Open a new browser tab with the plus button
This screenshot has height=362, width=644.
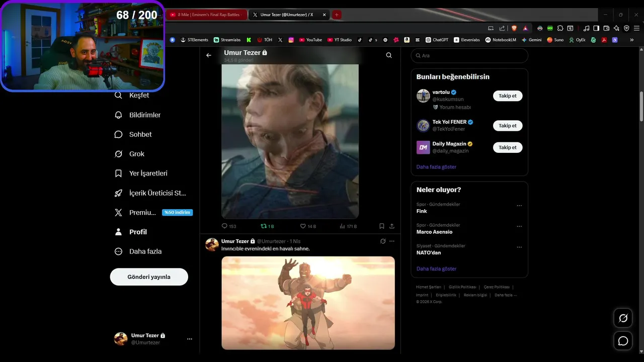point(337,15)
